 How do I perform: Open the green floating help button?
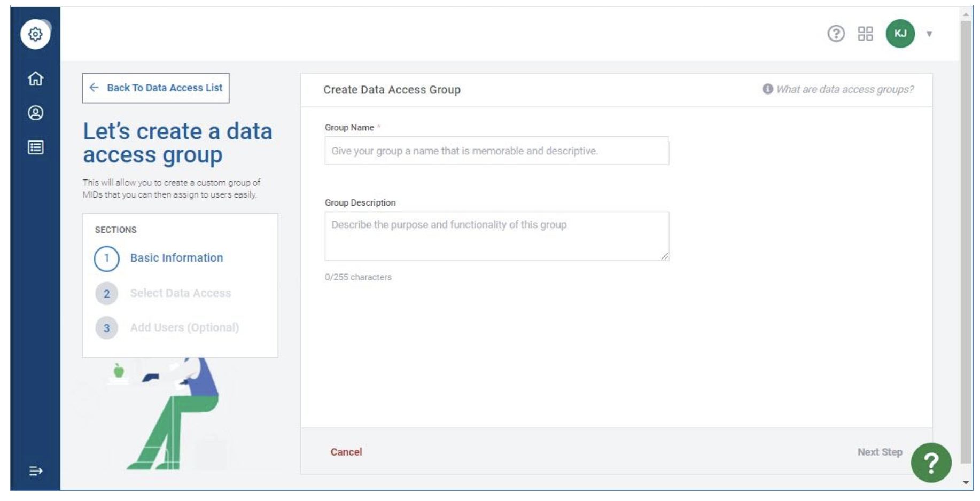point(931,463)
